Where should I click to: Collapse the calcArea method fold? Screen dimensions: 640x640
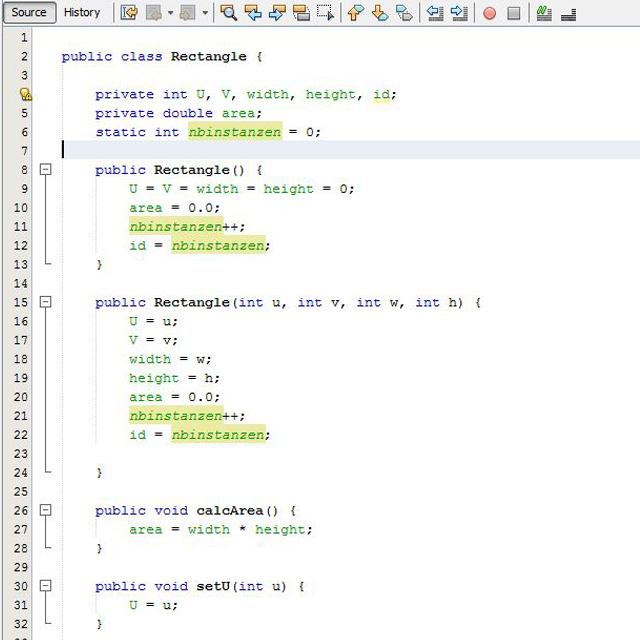(45, 511)
